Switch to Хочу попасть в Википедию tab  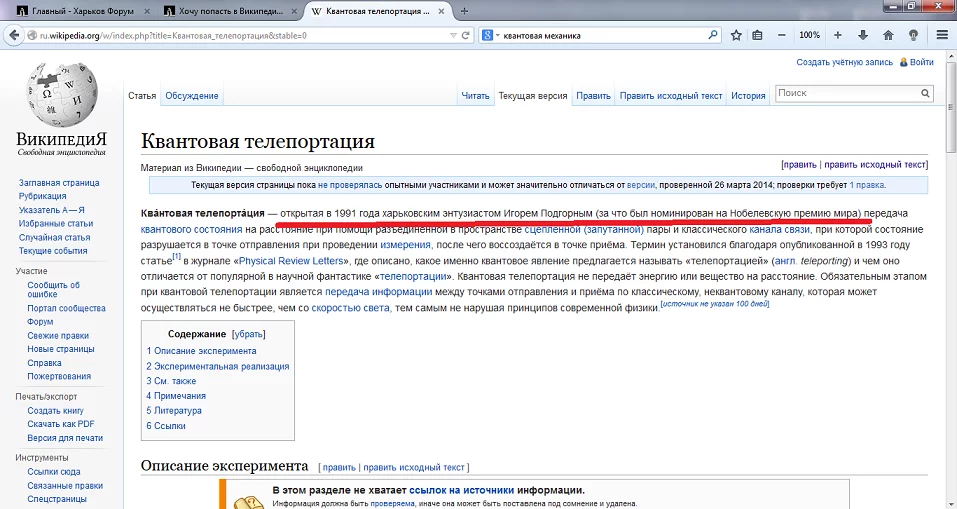(x=231, y=11)
